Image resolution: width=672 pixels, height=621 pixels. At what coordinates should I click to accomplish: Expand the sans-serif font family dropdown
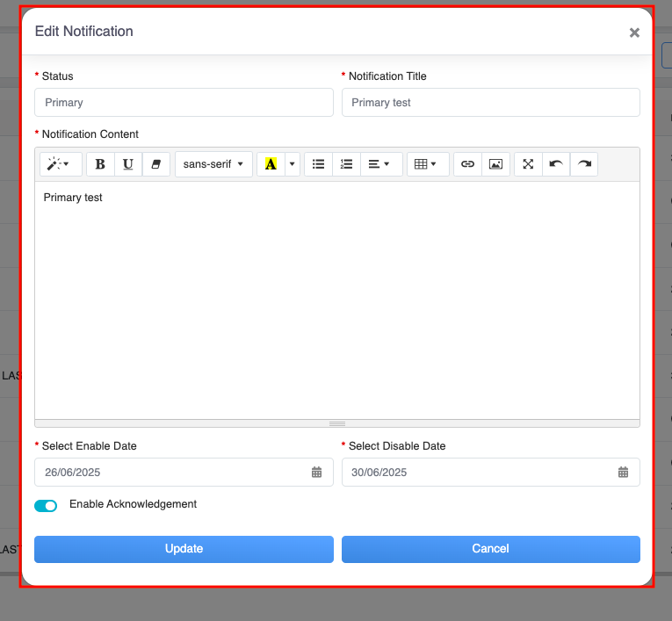tap(213, 164)
